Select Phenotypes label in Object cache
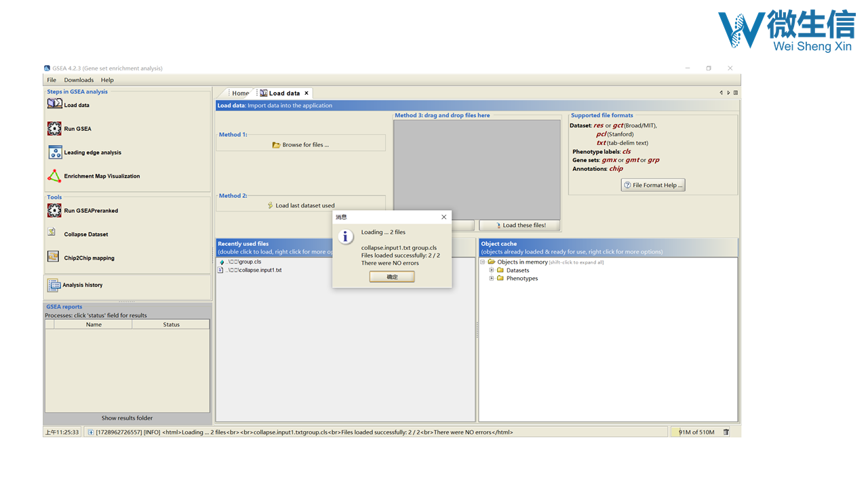This screenshot has height=488, width=868. tap(521, 279)
